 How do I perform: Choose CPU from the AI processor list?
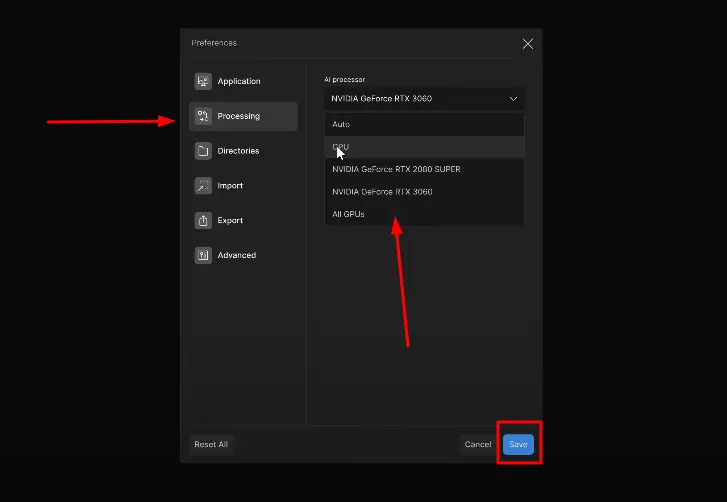point(424,147)
